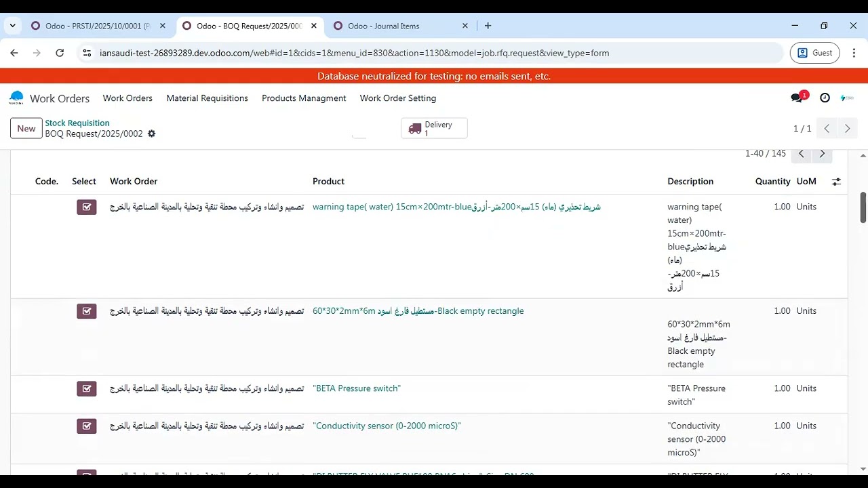
Task: Open the BETA Pressure switch product link
Action: 357,388
